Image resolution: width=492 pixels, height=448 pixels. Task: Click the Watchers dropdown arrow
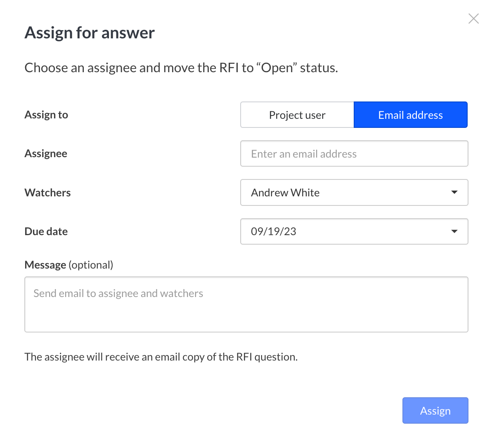click(x=454, y=192)
